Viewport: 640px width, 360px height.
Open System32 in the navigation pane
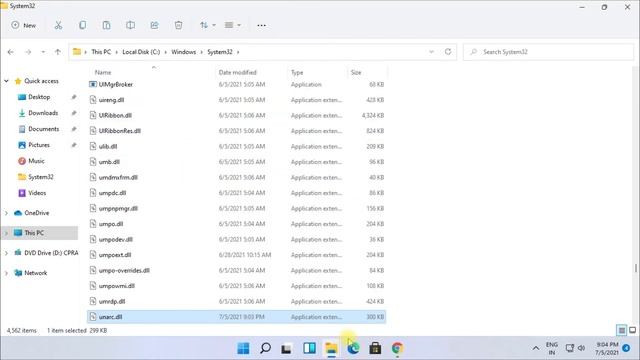[41, 177]
